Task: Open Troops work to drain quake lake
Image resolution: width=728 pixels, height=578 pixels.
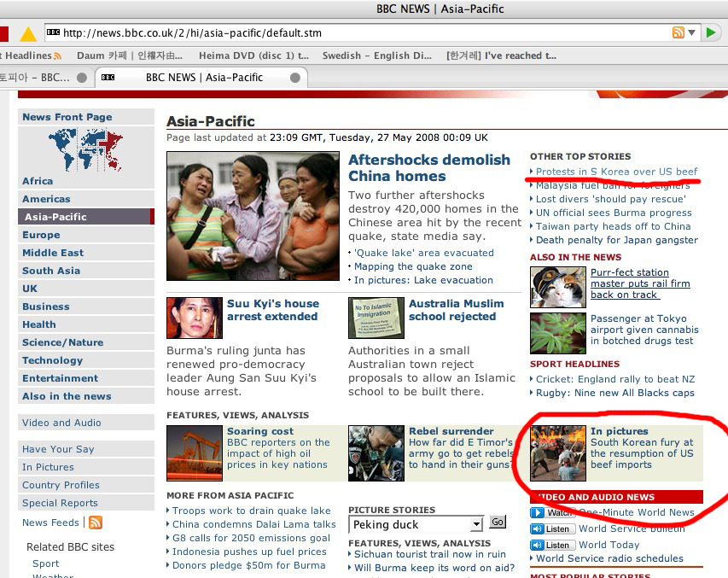Action: pos(251,511)
